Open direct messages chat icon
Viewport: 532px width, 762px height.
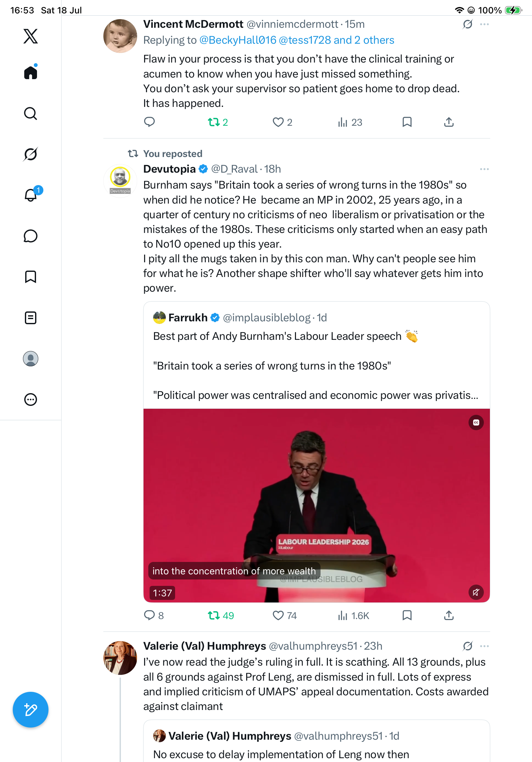point(31,236)
